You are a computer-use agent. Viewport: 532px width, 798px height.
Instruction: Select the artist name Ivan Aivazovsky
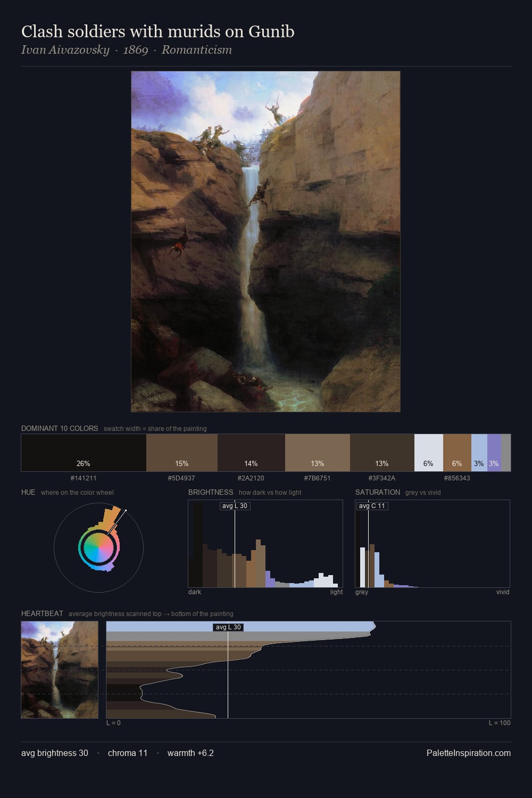[x=65, y=50]
